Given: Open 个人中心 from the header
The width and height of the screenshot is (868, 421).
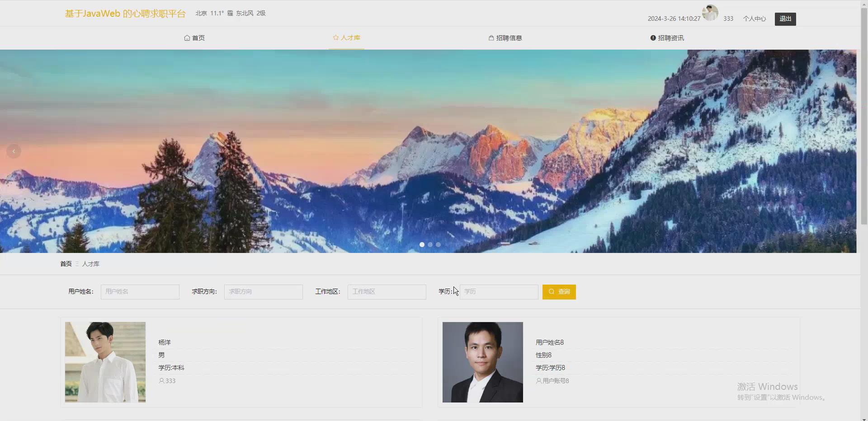Looking at the screenshot, I should pyautogui.click(x=755, y=19).
